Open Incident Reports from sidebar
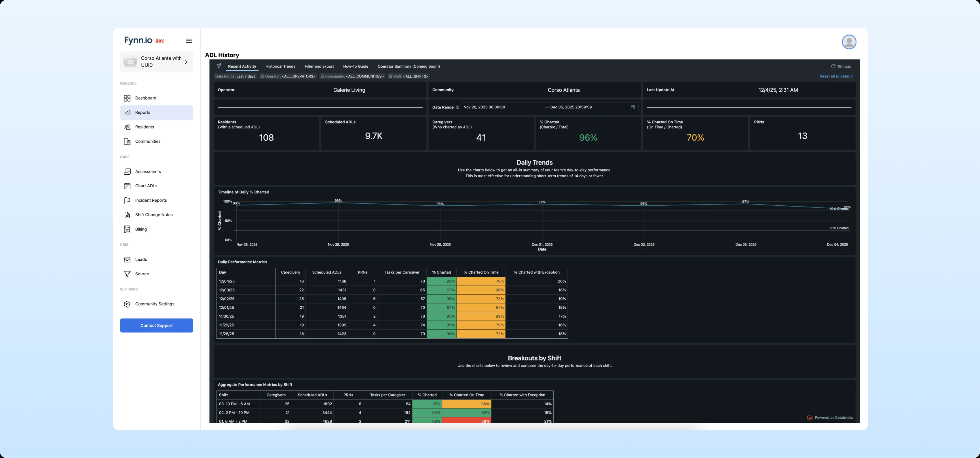Viewport: 980px width, 458px height. pos(151,200)
